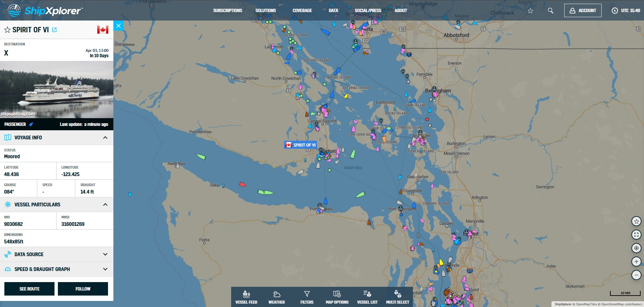
Task: Click the draught value 14.4 ft
Action: [87, 192]
